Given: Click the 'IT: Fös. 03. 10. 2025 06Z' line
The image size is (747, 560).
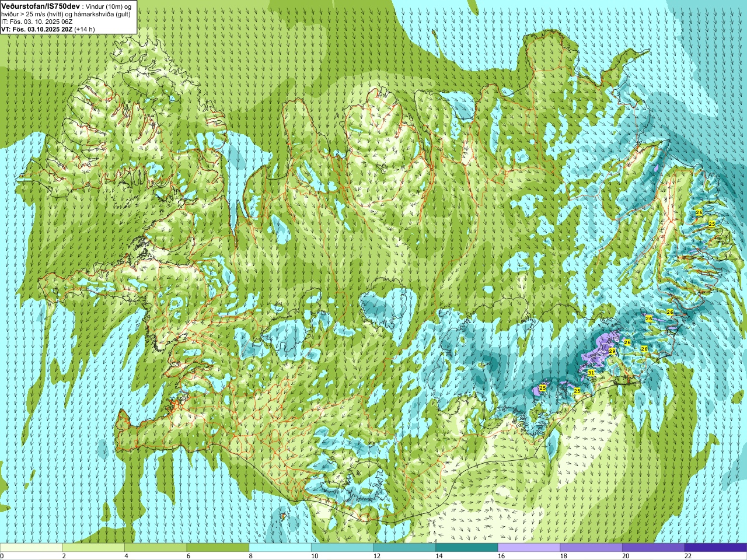Looking at the screenshot, I should 37,22.
